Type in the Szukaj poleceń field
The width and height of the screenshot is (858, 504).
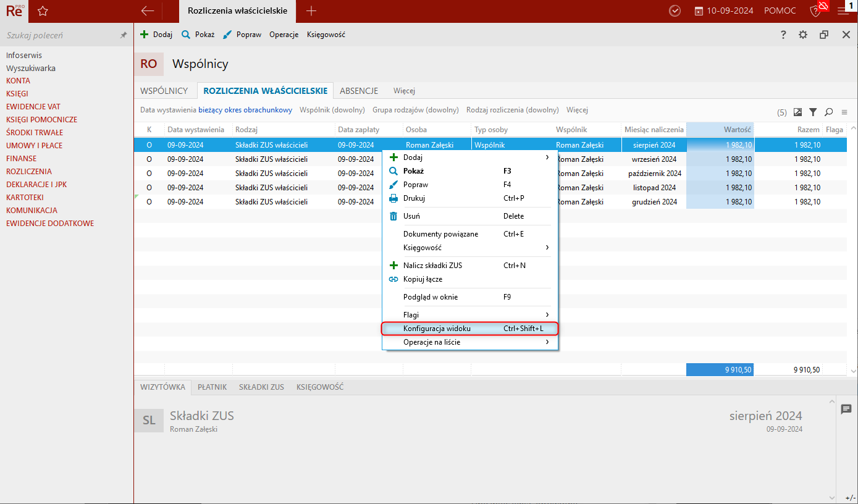point(59,36)
